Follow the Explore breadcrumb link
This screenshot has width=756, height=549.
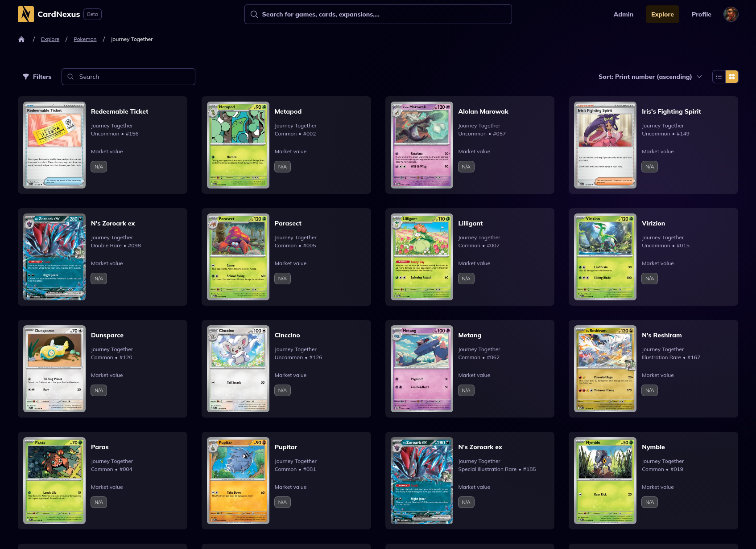[x=50, y=39]
